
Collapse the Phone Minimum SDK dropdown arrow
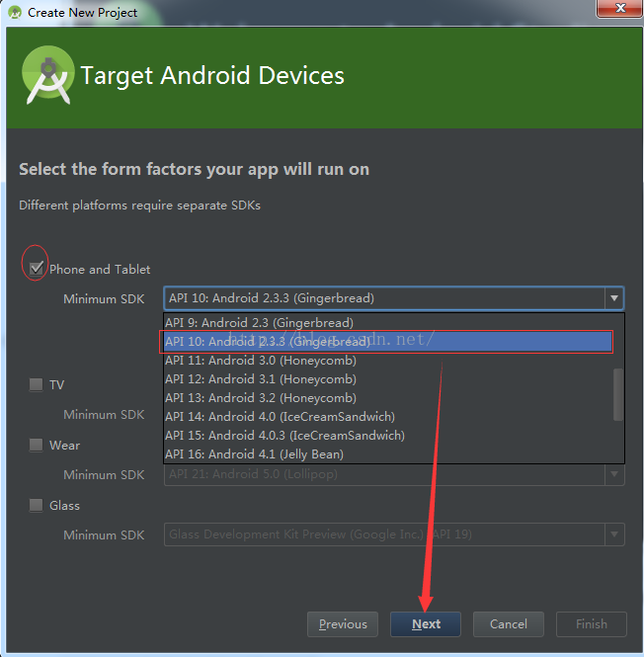(x=614, y=298)
